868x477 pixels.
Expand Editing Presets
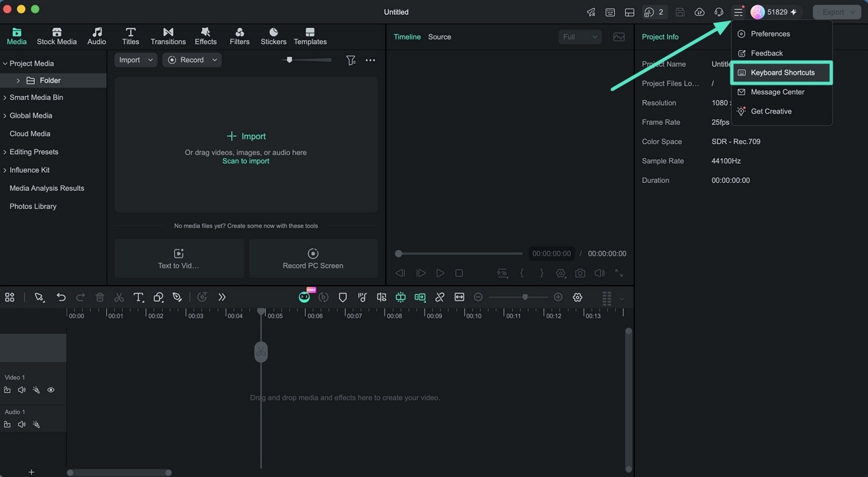tap(5, 152)
